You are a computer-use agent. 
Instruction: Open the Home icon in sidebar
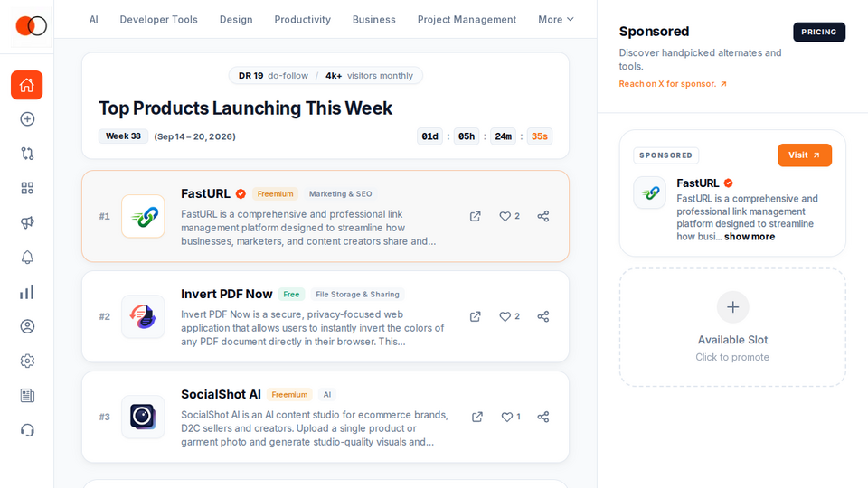(x=26, y=85)
